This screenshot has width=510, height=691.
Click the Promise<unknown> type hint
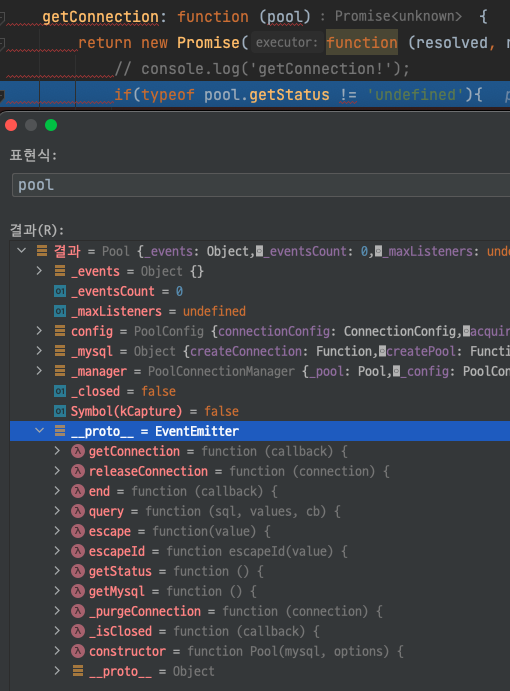click(x=398, y=16)
